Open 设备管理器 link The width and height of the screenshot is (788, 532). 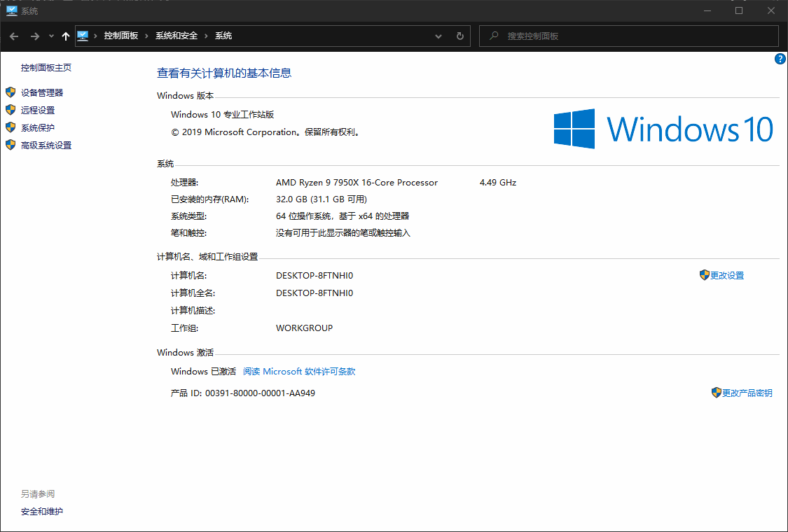42,92
